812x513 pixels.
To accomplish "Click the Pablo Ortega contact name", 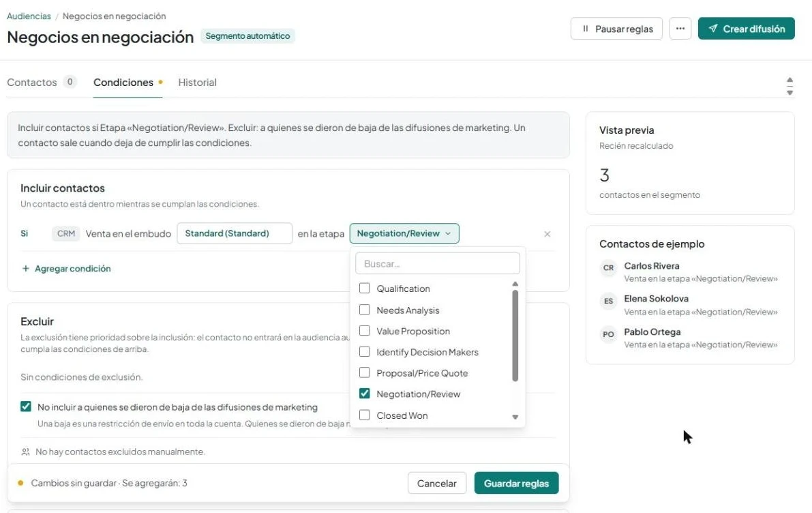I will coord(652,332).
